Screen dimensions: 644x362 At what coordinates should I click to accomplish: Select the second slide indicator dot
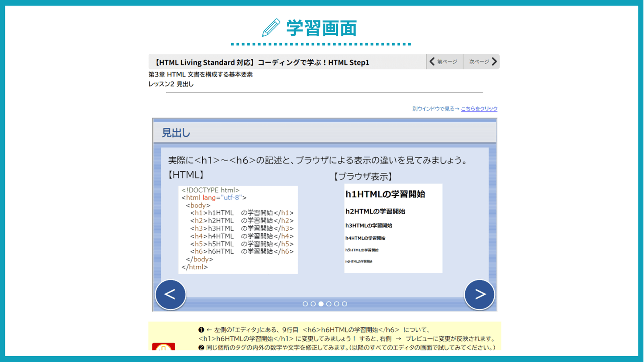[x=313, y=304]
